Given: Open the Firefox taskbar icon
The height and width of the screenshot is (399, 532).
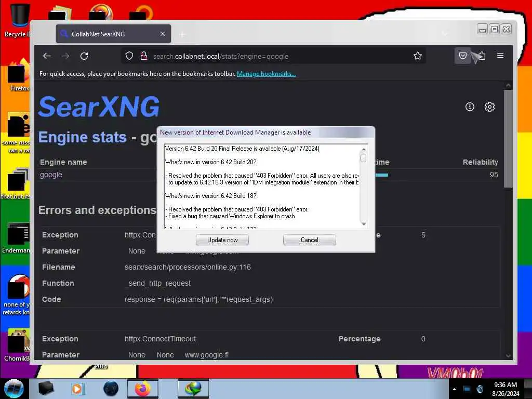Looking at the screenshot, I should 143,389.
